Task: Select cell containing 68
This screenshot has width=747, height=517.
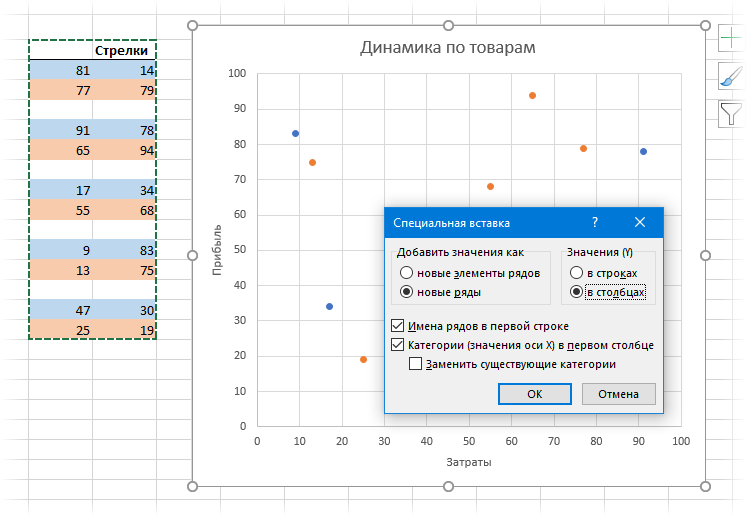Action: tap(124, 210)
